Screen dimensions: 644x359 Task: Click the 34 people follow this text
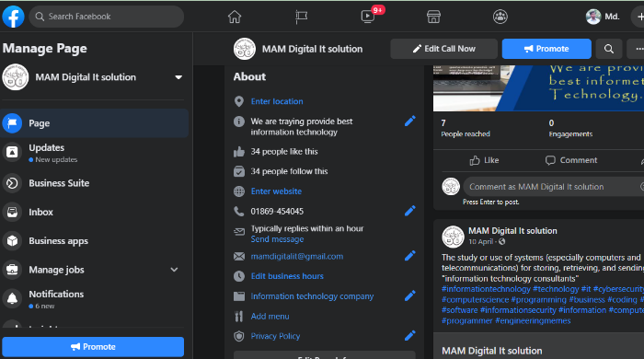tap(289, 171)
